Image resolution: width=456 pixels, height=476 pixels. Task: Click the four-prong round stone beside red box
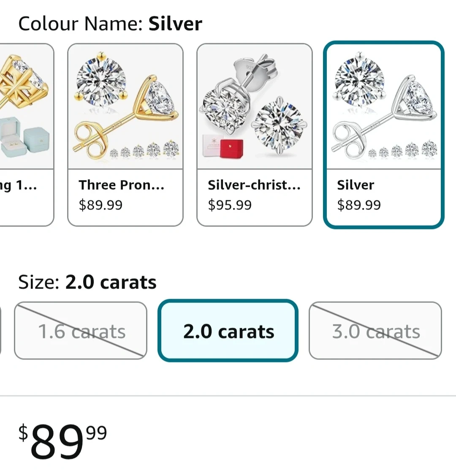tap(277, 125)
